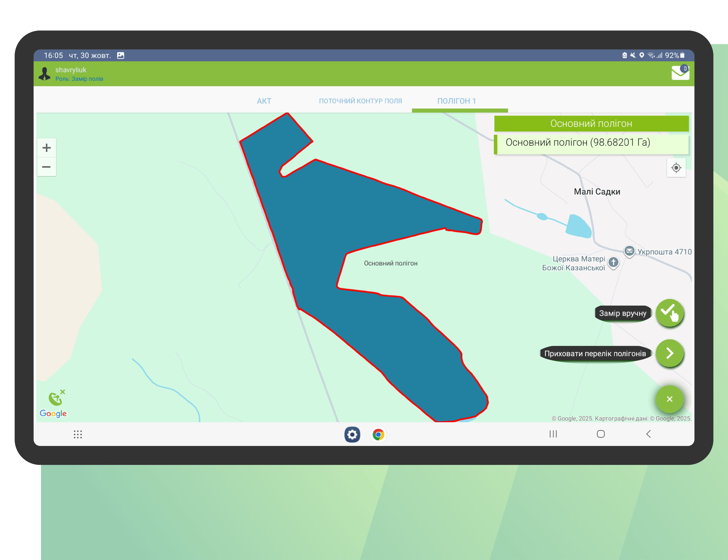Zoom out the map with minus button

[x=47, y=167]
